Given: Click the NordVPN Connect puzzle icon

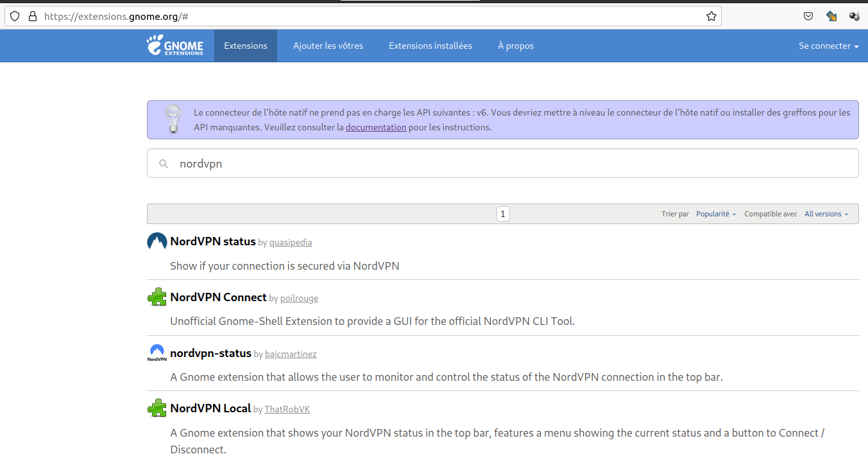Looking at the screenshot, I should [157, 297].
